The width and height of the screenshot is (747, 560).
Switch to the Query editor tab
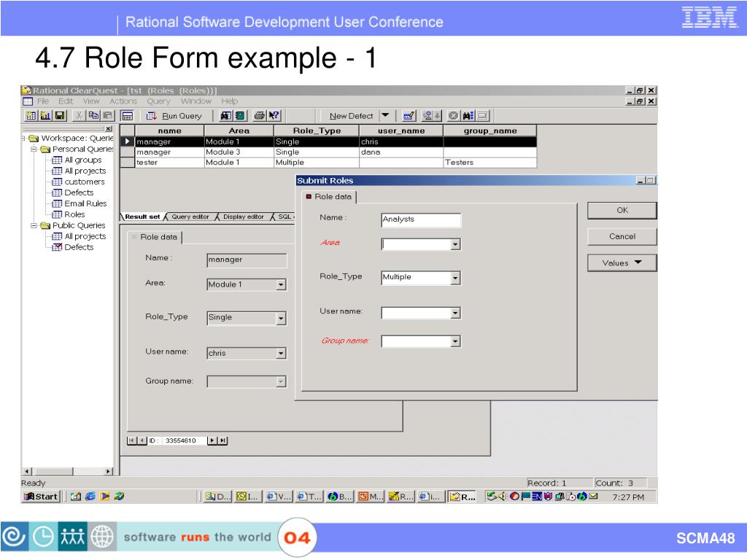click(190, 217)
